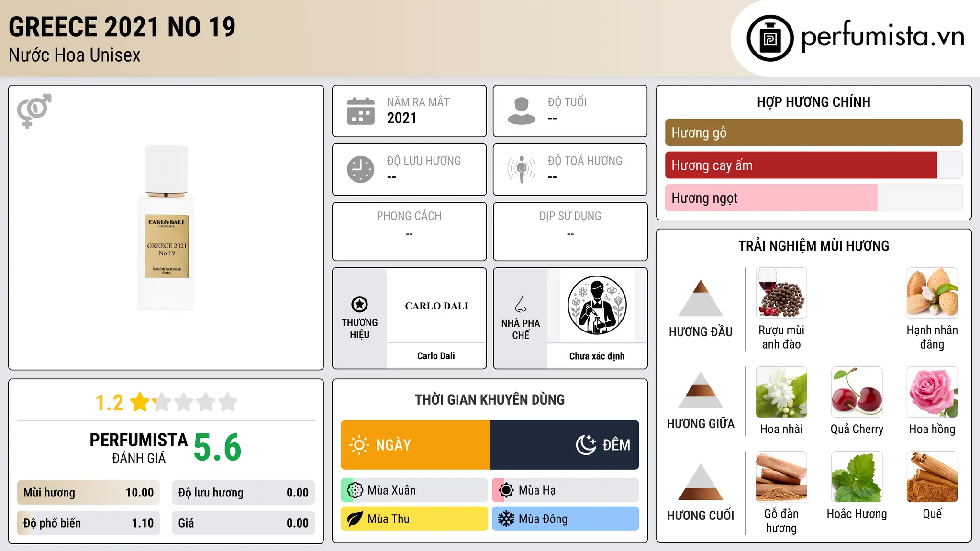Click the gold rating star icon
This screenshot has height=551, width=980.
[140, 402]
